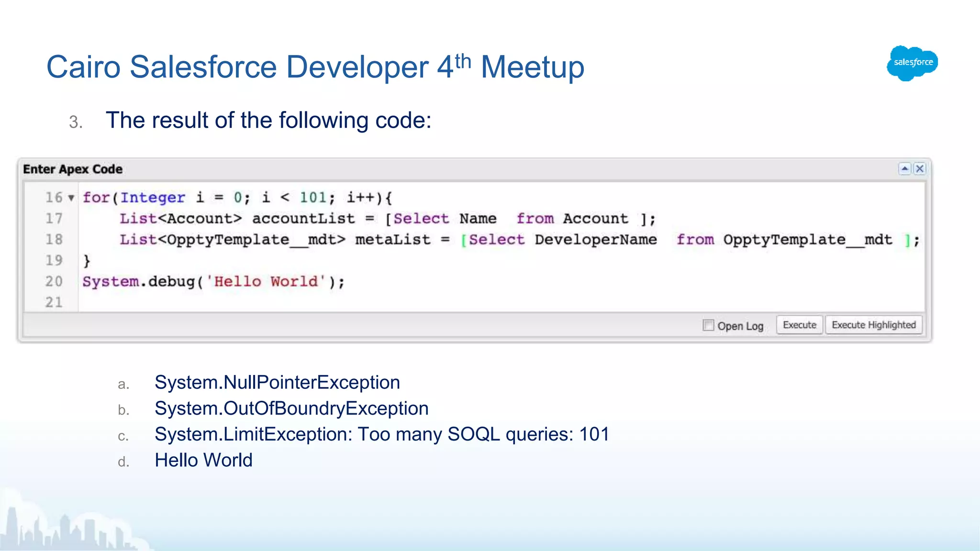Image resolution: width=980 pixels, height=551 pixels.
Task: Click 'metaList' variable in line 18
Action: coord(393,240)
